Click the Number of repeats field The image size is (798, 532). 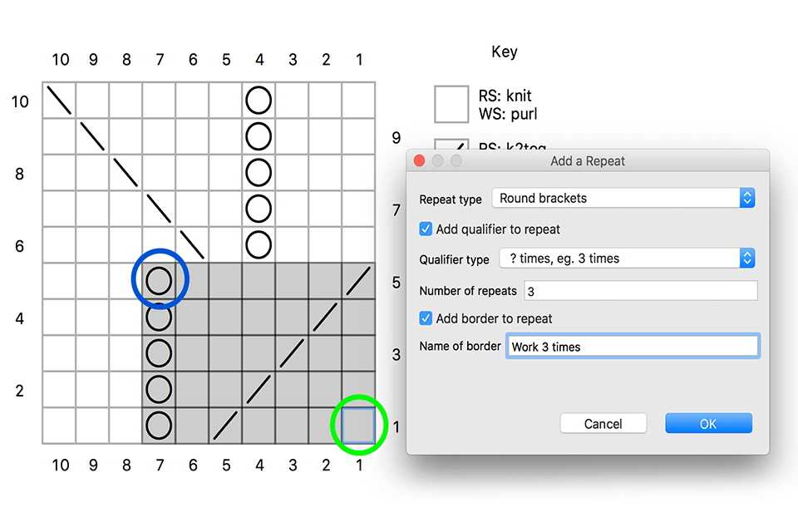click(x=640, y=290)
